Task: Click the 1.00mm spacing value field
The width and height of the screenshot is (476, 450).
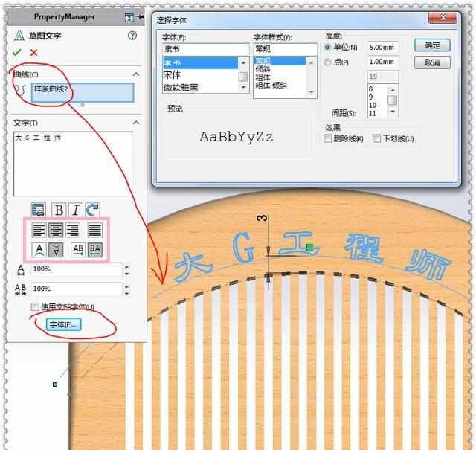Action: pyautogui.click(x=382, y=62)
